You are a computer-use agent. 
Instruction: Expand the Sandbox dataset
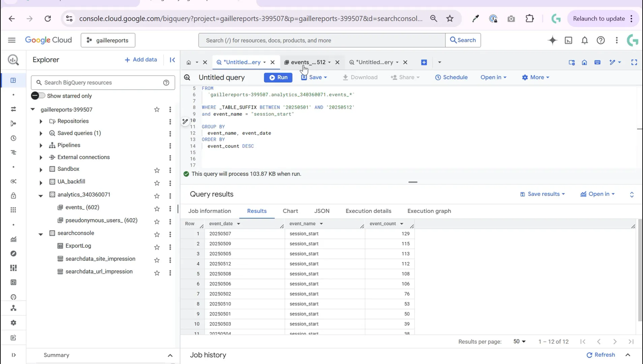tap(41, 170)
